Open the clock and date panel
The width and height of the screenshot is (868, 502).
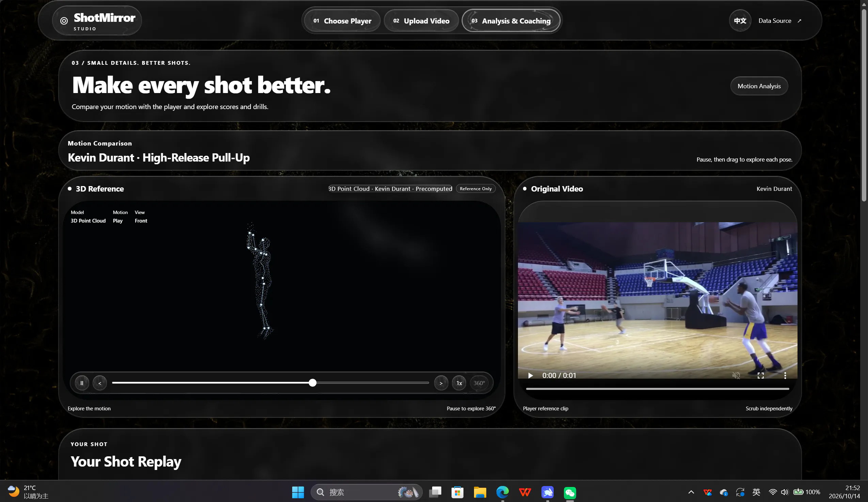(x=844, y=492)
